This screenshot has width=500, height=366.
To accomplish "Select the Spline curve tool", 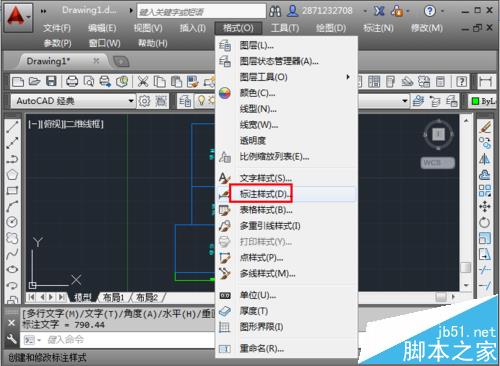I will click(x=12, y=254).
